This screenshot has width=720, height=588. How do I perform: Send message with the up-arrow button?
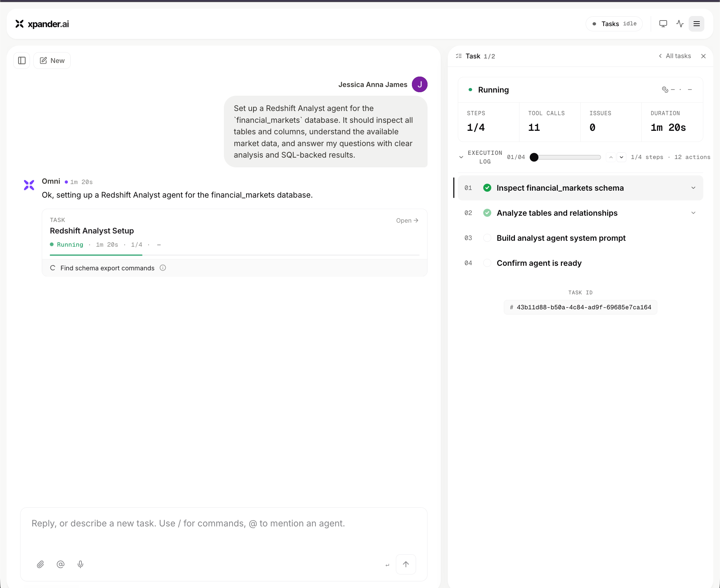(x=406, y=564)
